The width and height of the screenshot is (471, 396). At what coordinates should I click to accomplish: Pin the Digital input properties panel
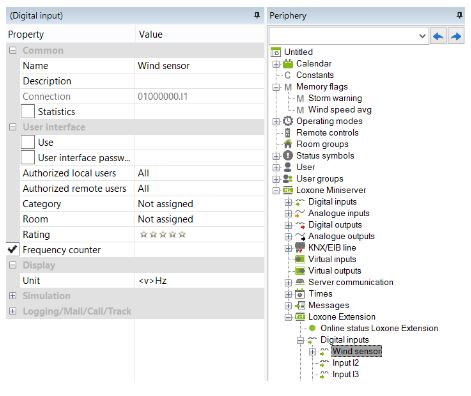[x=257, y=15]
